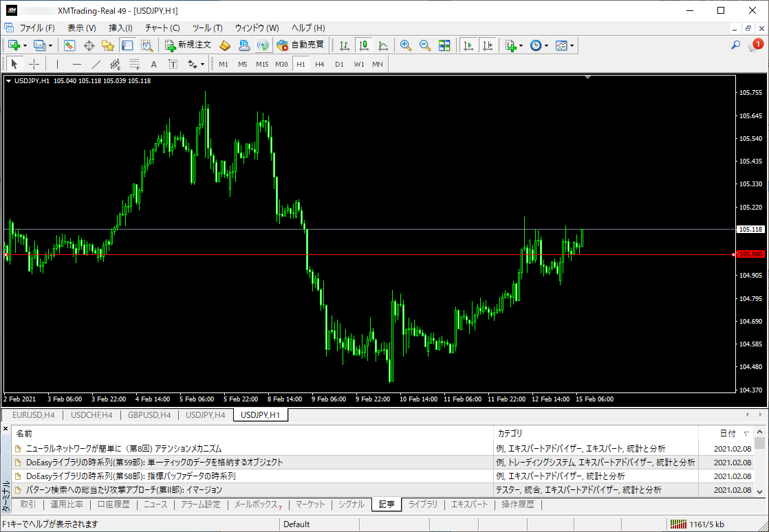This screenshot has height=532, width=769.
Task: Open the チャート (C) menu
Action: (x=162, y=28)
